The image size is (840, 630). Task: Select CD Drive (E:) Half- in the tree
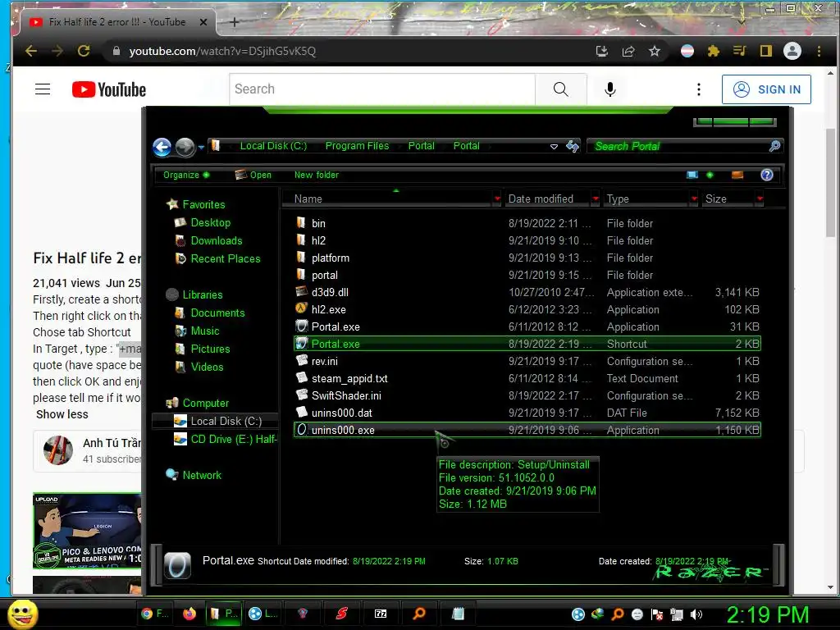click(234, 440)
